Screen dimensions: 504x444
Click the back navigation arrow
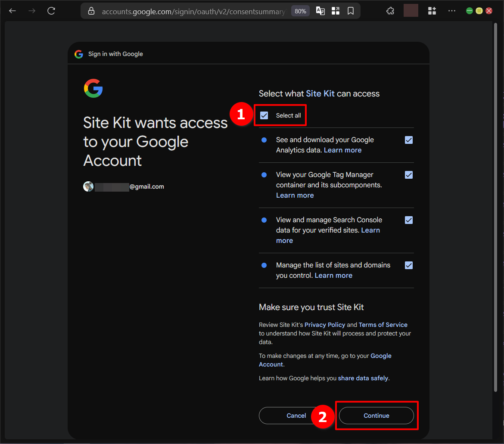(x=12, y=10)
